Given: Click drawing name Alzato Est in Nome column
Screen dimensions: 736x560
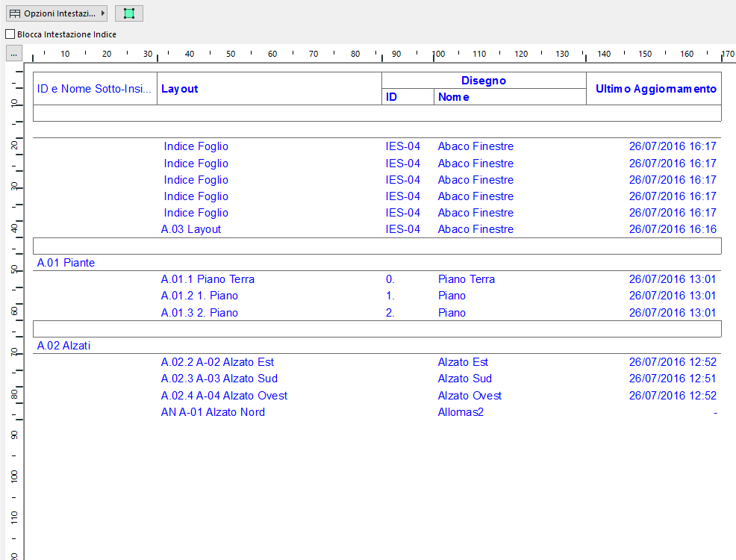Looking at the screenshot, I should click(463, 362).
